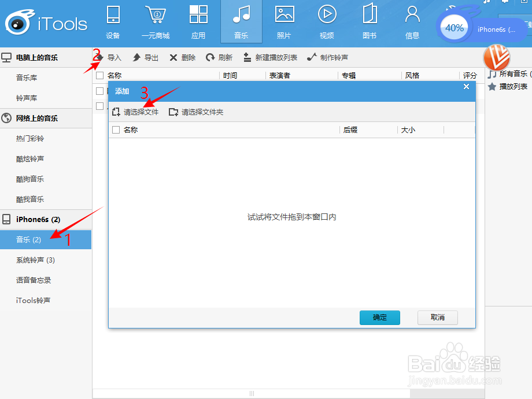Click 请选择文件 (choose file) icon

click(x=116, y=112)
